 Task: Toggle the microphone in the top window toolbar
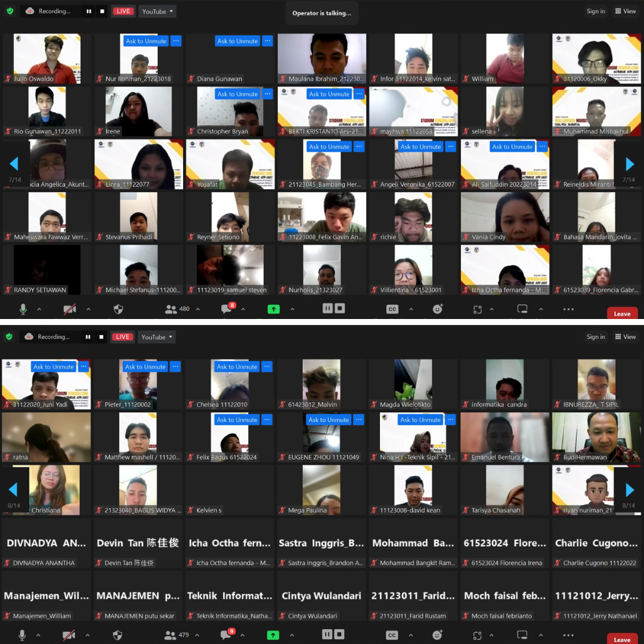(x=23, y=309)
